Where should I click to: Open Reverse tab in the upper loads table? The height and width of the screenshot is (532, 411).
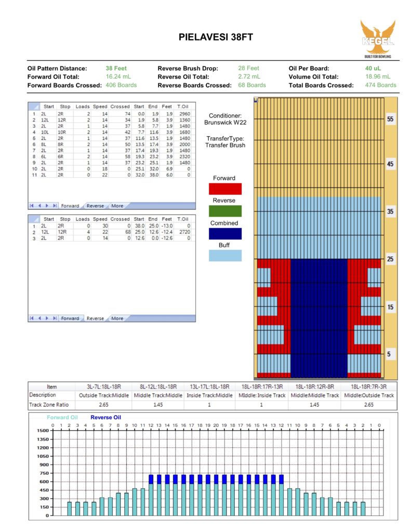coord(95,206)
